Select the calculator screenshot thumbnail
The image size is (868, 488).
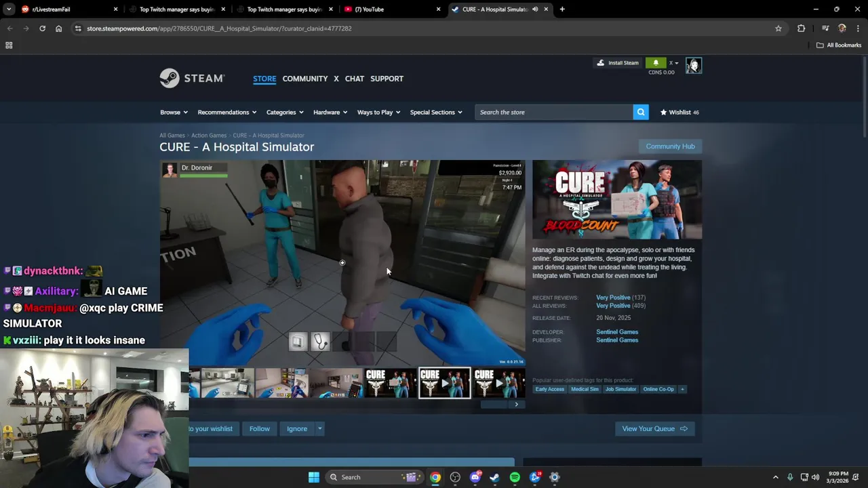[x=336, y=383]
